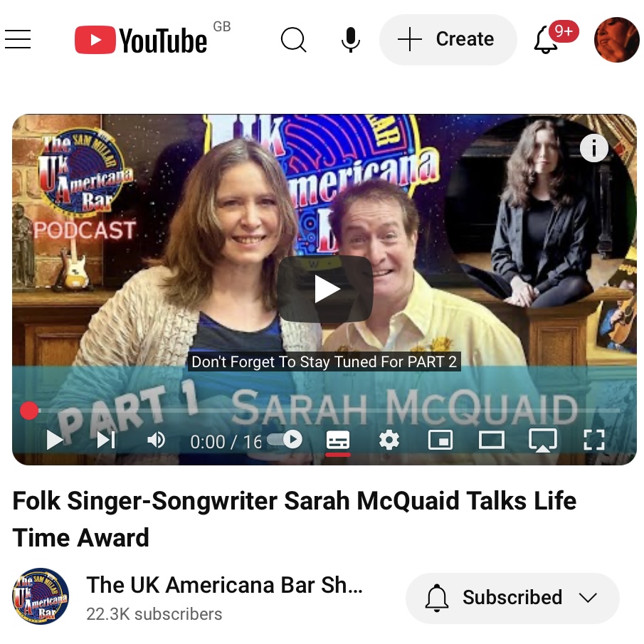Mute the video volume speaker
The height and width of the screenshot is (644, 644).
pos(156,440)
